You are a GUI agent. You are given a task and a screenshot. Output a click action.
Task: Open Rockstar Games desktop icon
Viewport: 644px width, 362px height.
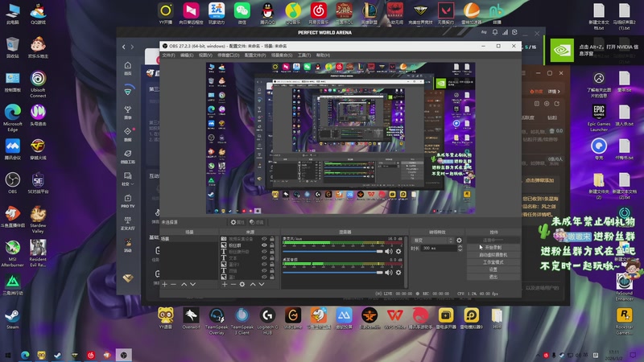point(625,321)
